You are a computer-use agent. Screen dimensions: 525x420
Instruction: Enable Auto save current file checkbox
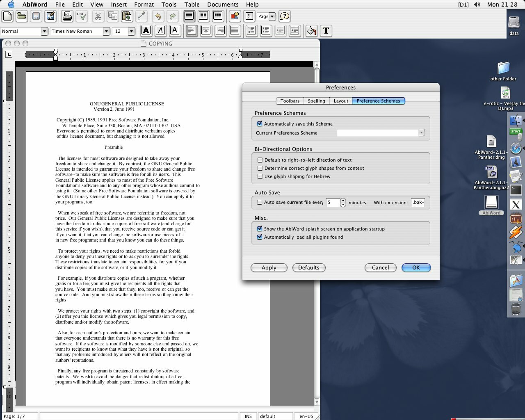click(260, 202)
